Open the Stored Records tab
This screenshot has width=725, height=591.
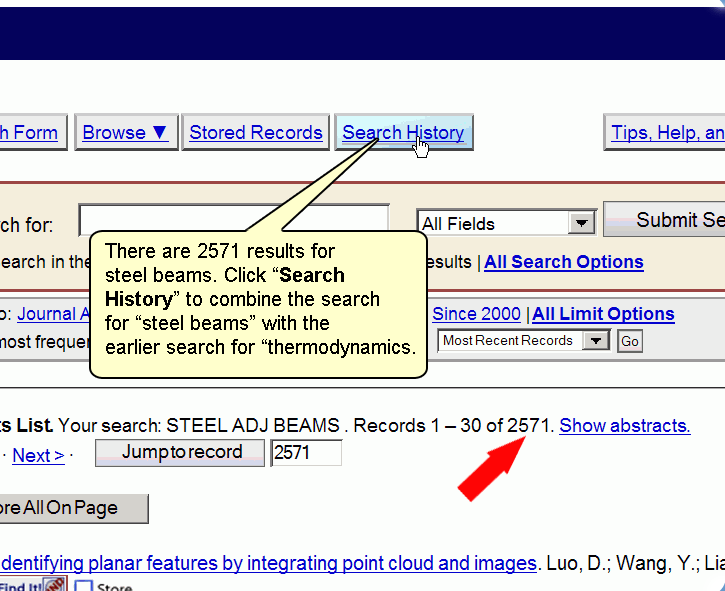pos(256,132)
